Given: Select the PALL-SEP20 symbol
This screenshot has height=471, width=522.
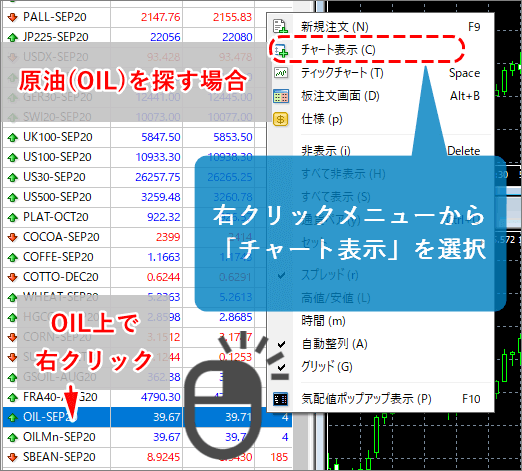Looking at the screenshot, I should (x=55, y=17).
